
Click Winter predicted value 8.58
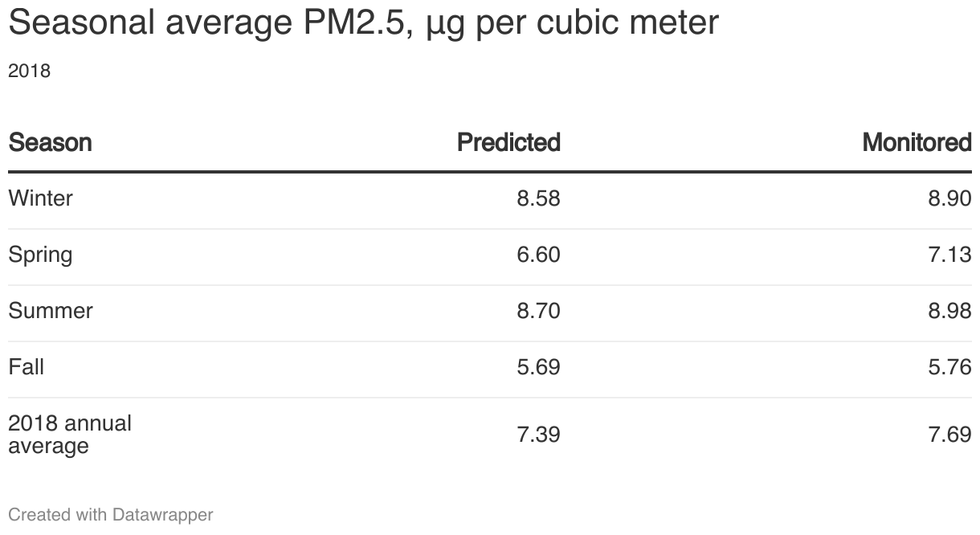pos(538,198)
